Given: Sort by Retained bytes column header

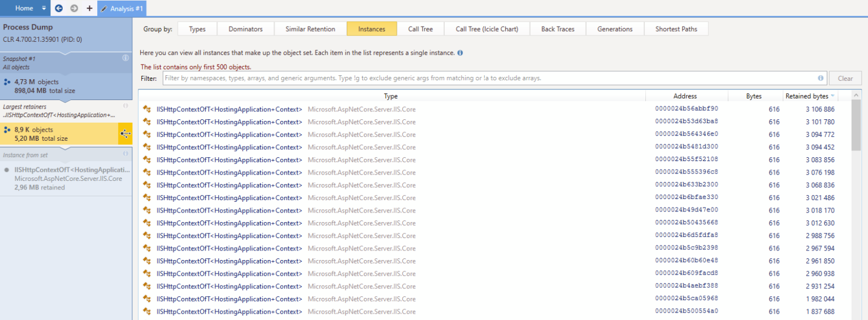Looking at the screenshot, I should (x=809, y=96).
